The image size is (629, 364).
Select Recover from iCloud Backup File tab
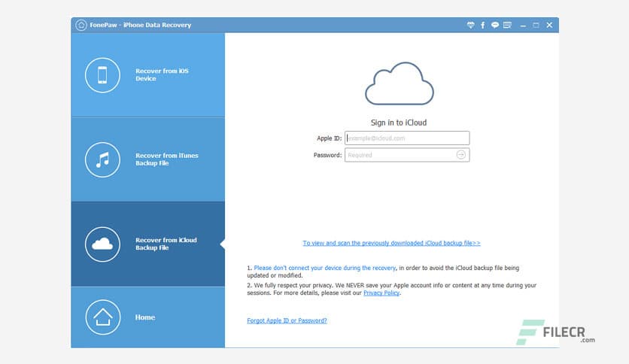point(166,244)
